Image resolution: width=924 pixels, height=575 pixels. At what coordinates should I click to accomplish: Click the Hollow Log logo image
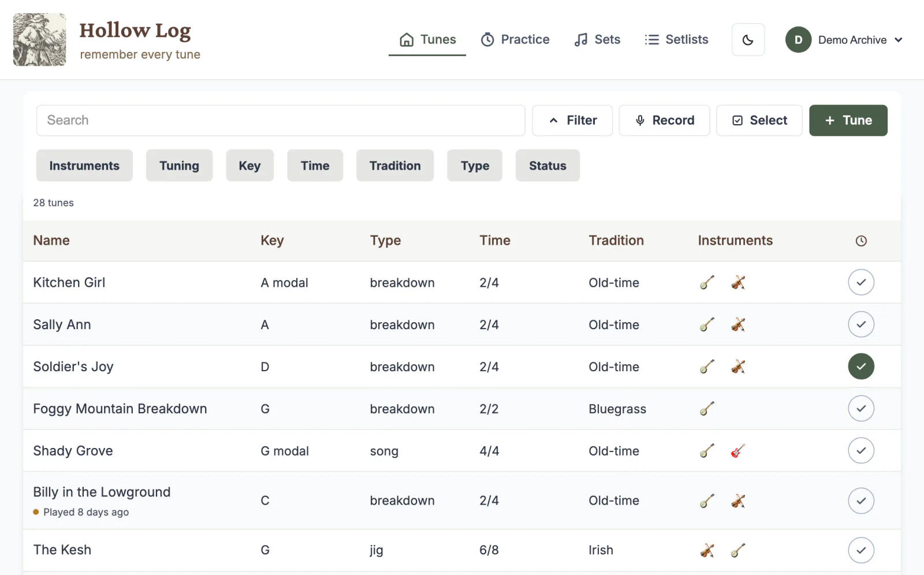coord(39,40)
